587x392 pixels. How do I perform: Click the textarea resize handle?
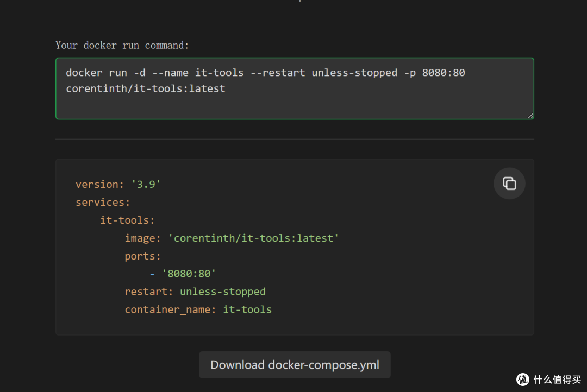tap(530, 115)
